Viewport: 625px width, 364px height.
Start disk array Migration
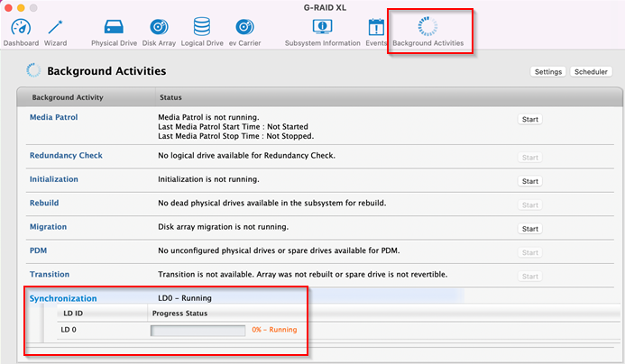click(x=530, y=229)
